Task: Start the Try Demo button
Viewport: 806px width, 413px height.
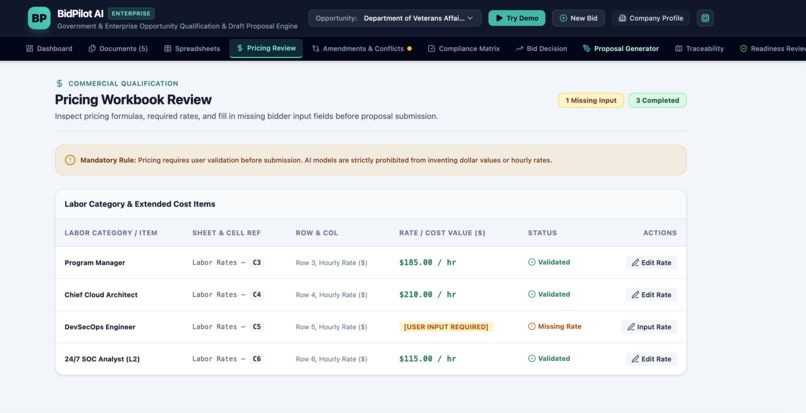Action: pos(517,18)
